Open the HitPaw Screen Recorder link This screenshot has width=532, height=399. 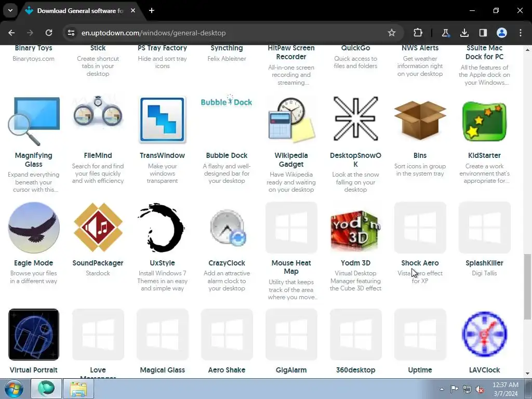pos(291,52)
